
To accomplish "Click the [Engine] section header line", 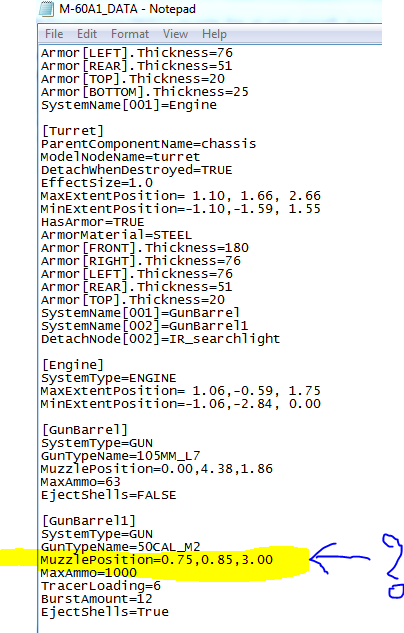I will click(73, 365).
